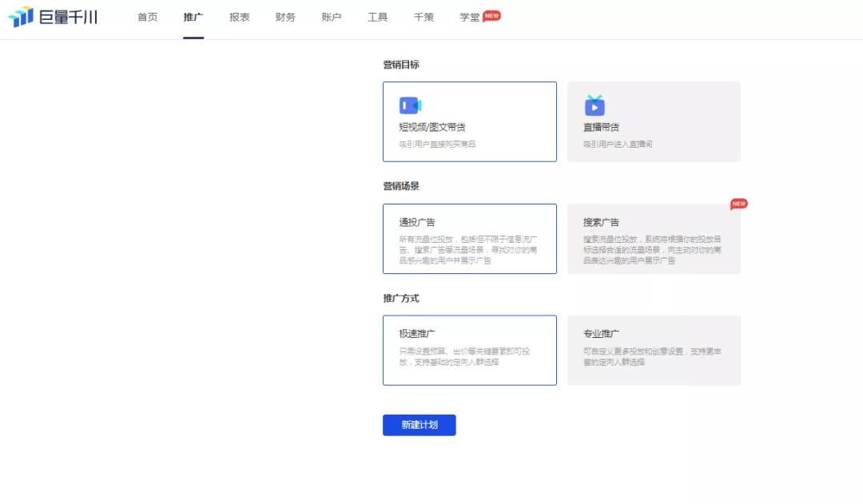Click the 新建计划 button

(x=419, y=425)
